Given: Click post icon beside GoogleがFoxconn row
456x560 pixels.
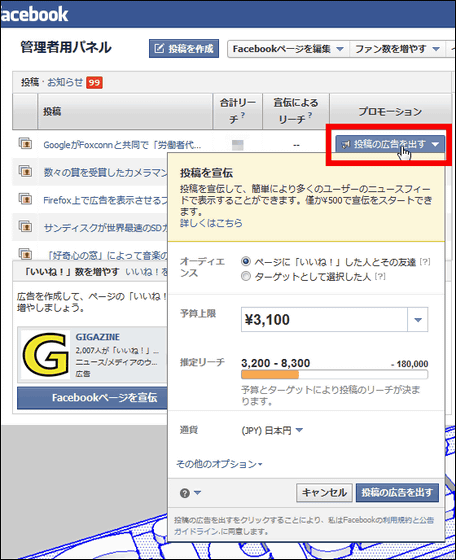Looking at the screenshot, I should pyautogui.click(x=25, y=143).
